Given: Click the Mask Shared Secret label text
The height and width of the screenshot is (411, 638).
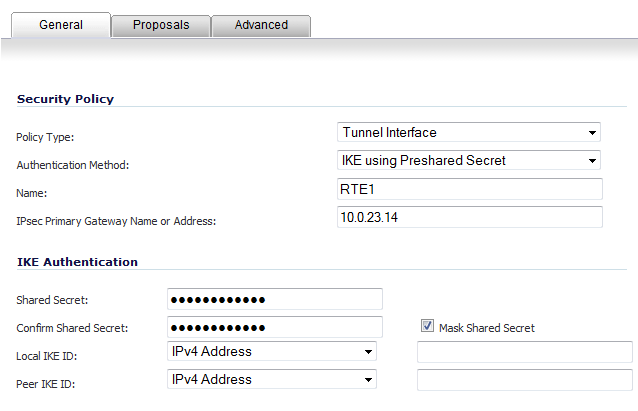Looking at the screenshot, I should click(487, 328).
